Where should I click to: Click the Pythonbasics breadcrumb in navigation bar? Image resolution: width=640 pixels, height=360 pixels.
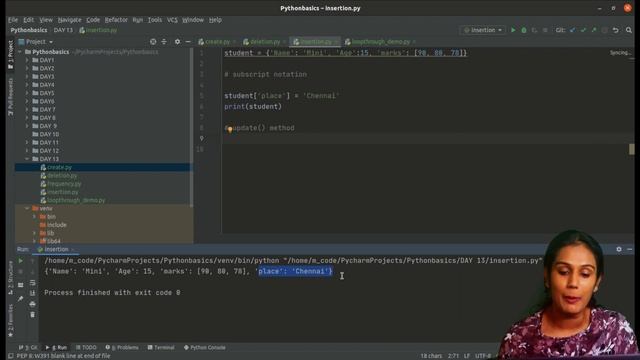[29, 30]
